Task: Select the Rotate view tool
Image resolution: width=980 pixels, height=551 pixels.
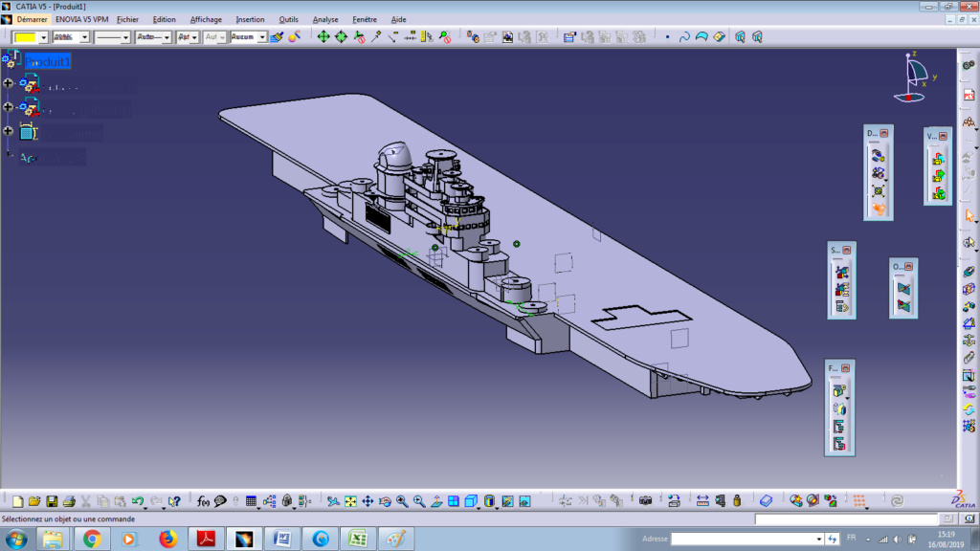Action: (385, 501)
